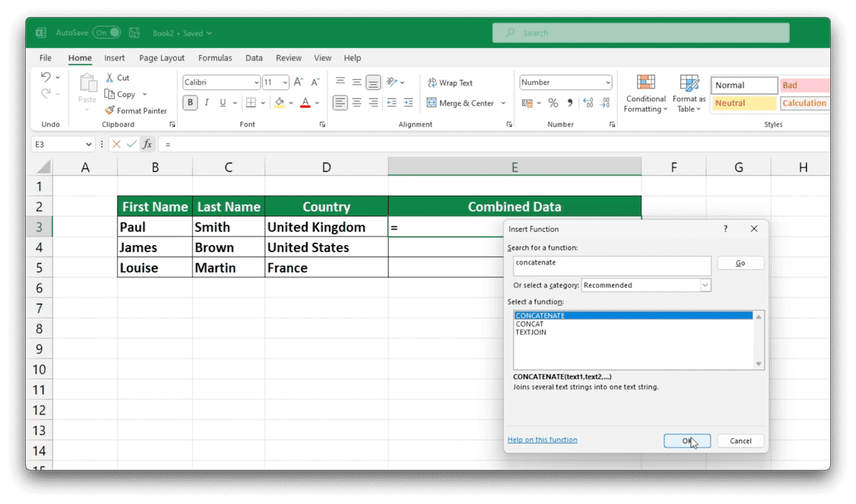Align text left in the cell
The width and height of the screenshot is (856, 504).
coord(340,103)
